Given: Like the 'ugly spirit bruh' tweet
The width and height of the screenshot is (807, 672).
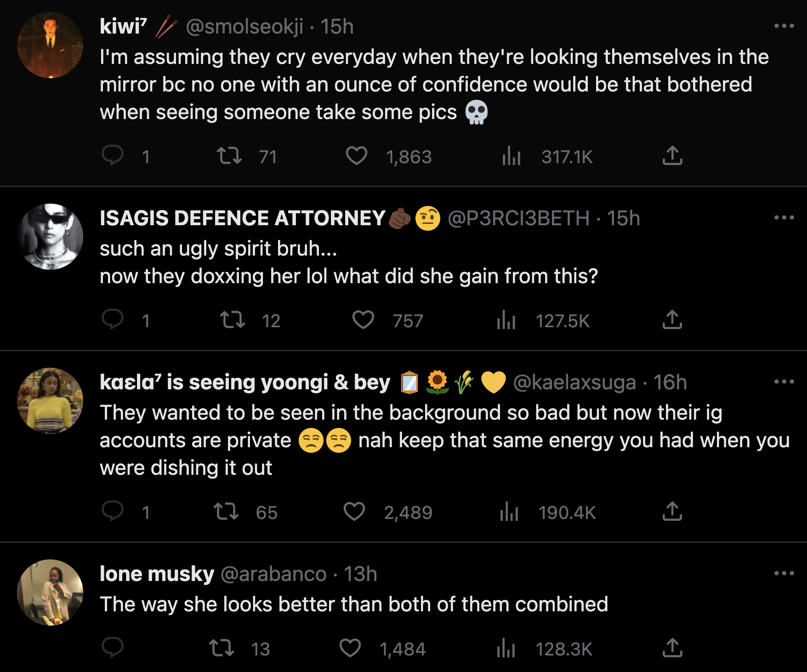Looking at the screenshot, I should click(363, 319).
